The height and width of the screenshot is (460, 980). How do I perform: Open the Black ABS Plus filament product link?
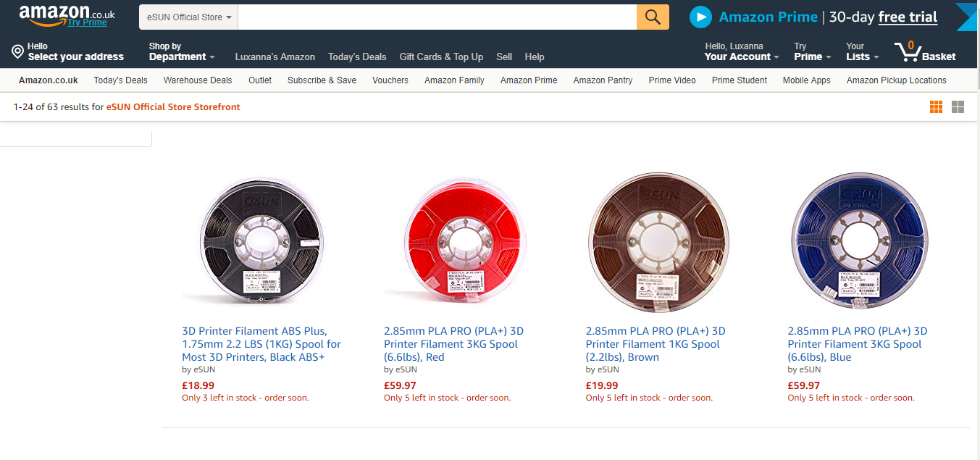click(261, 344)
